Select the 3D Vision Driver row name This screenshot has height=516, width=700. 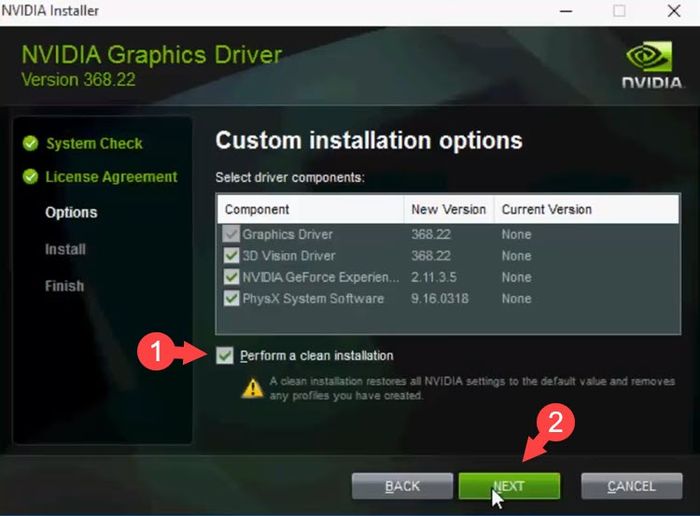(289, 256)
